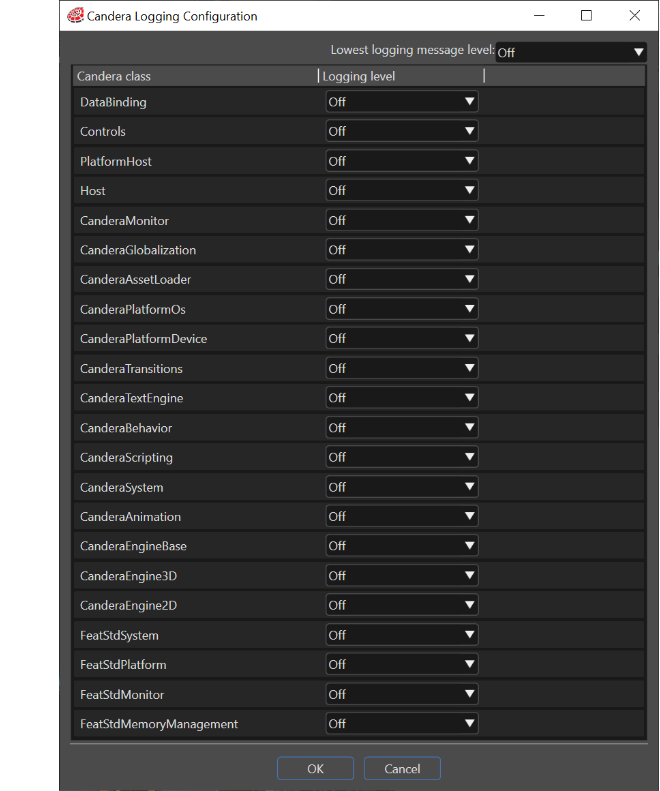This screenshot has height=791, width=660.
Task: Open FeatStdMemoryManagement logging level dropdown
Action: (402, 724)
